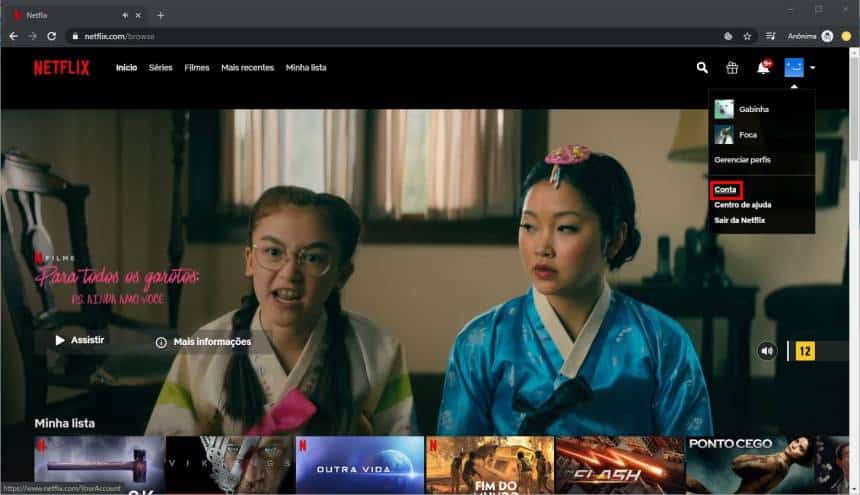Open the notifications bell icon
The width and height of the screenshot is (860, 495).
point(763,67)
